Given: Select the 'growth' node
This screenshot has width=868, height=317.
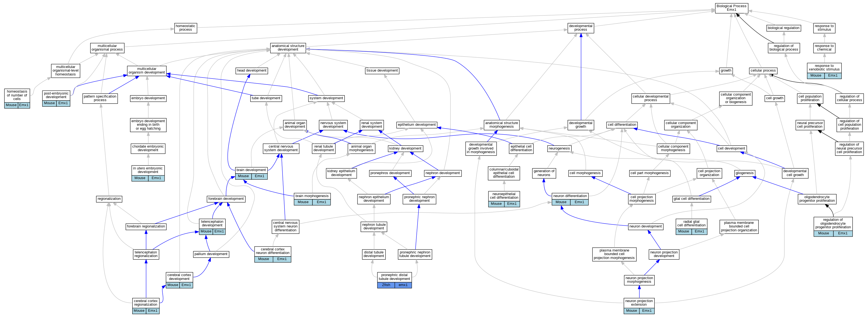Looking at the screenshot, I should [x=726, y=71].
